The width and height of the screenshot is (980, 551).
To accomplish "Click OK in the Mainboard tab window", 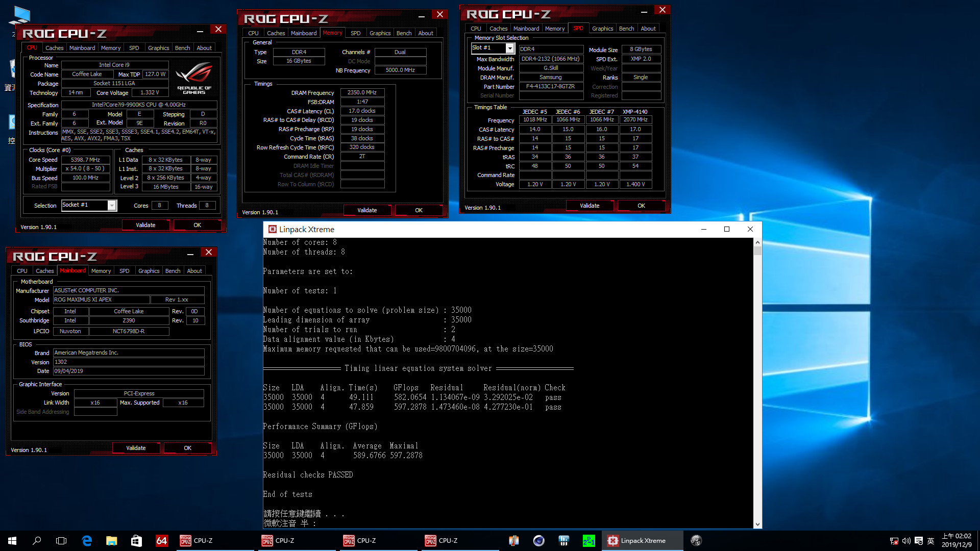I will (187, 448).
